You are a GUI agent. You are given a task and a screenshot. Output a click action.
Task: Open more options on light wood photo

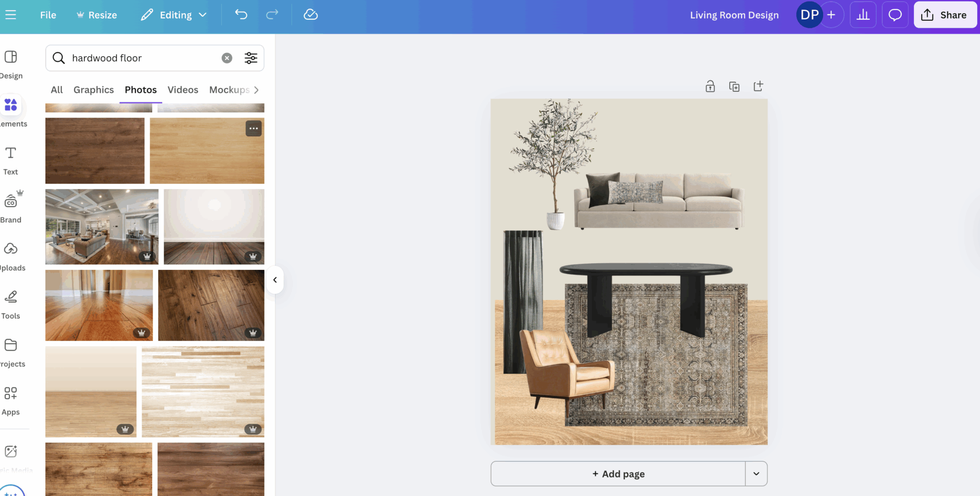coord(254,128)
